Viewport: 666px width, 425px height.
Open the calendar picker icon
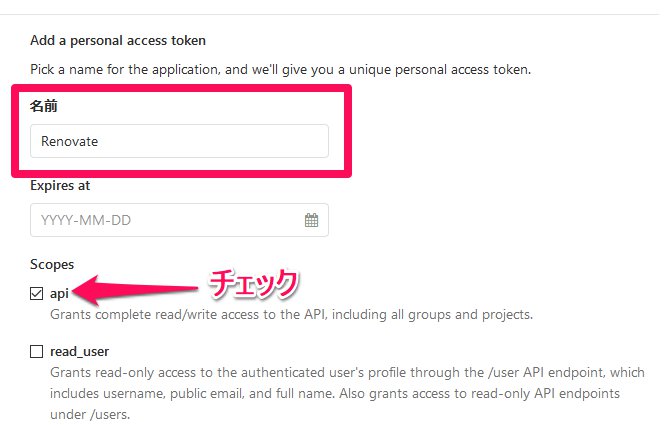pos(311,220)
